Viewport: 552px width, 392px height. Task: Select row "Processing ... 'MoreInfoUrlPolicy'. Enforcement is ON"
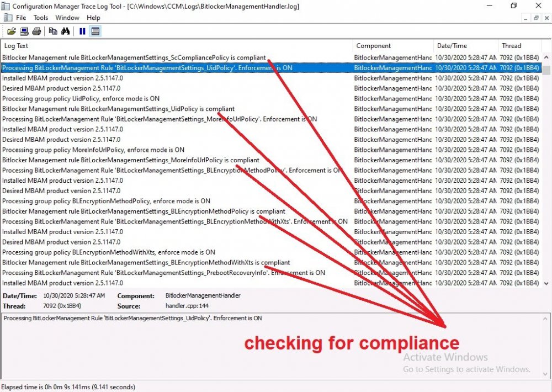pos(271,119)
